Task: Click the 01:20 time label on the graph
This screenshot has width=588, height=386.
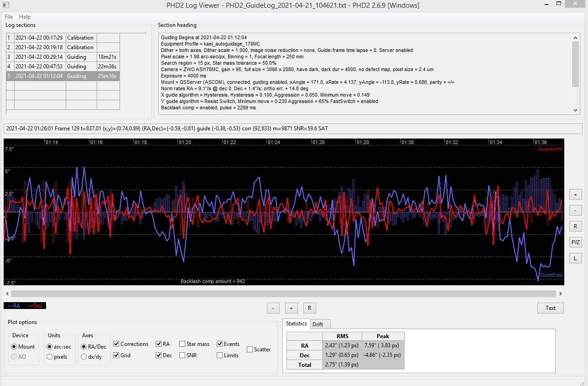Action: coord(185,142)
